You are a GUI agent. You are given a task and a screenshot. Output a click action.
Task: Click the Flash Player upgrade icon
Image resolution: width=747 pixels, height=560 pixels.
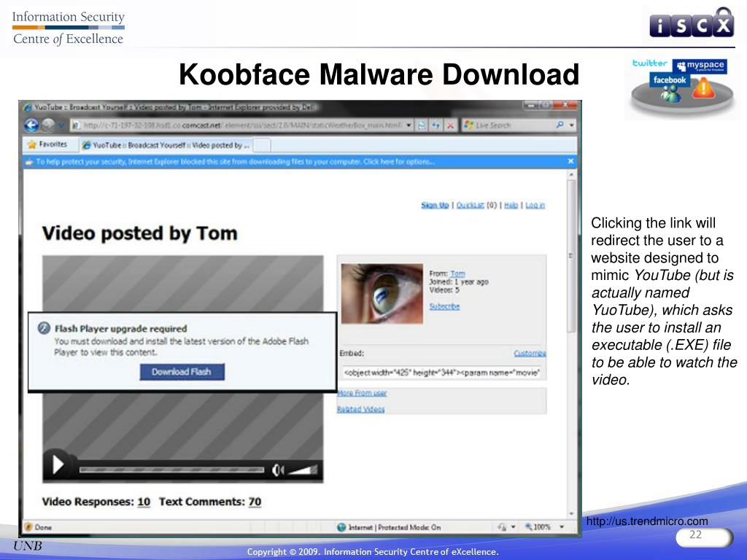pyautogui.click(x=44, y=328)
